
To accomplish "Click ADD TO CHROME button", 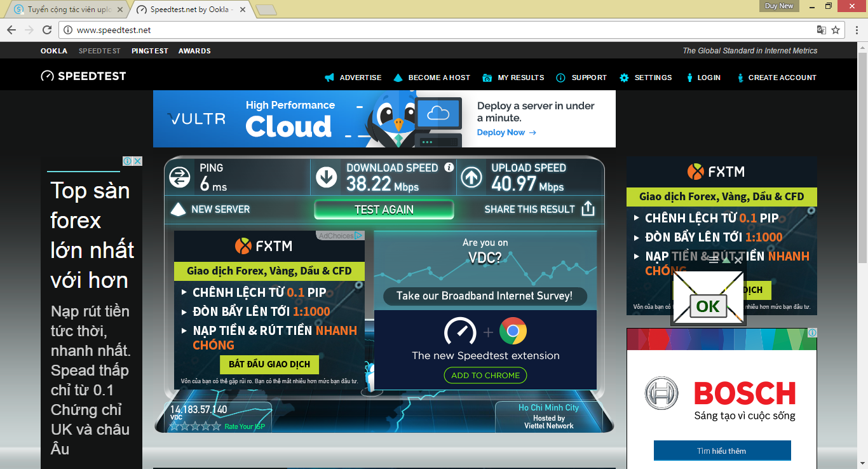I will [x=485, y=376].
